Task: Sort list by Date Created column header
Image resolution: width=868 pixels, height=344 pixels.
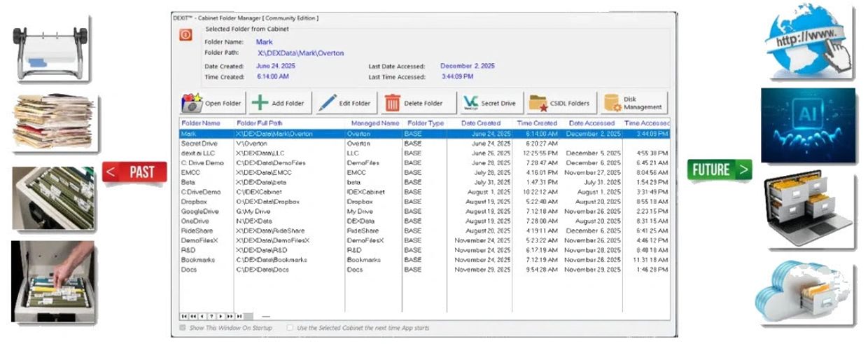Action: coord(480,123)
